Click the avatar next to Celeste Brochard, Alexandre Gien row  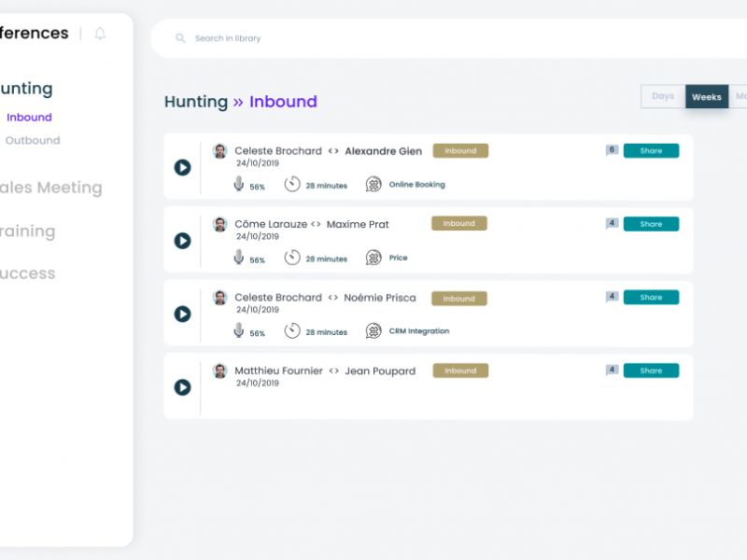tap(219, 151)
